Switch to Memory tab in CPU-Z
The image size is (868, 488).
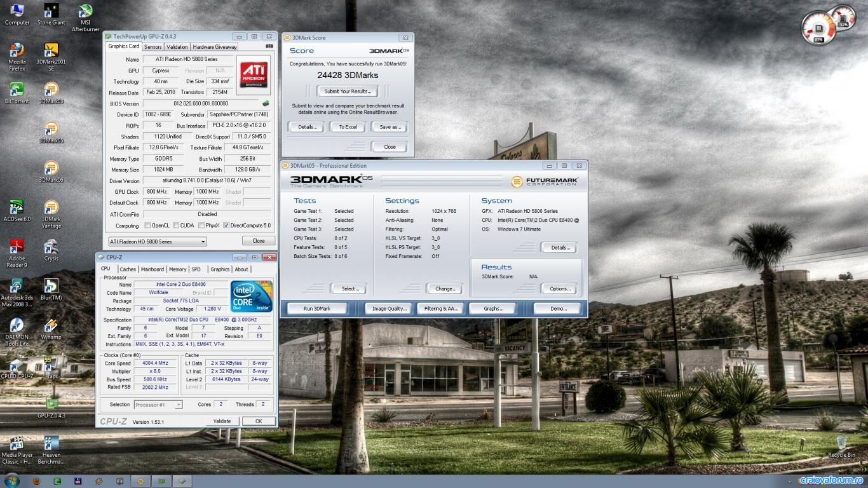[x=178, y=269]
